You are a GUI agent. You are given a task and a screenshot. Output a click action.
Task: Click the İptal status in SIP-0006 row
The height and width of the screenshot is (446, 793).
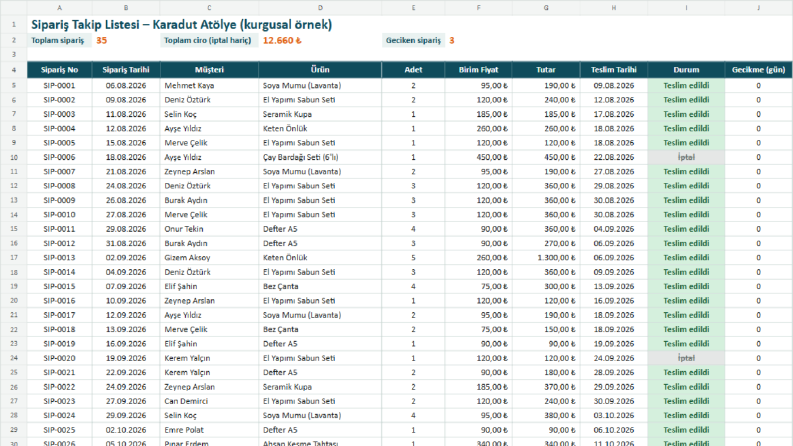click(x=686, y=157)
